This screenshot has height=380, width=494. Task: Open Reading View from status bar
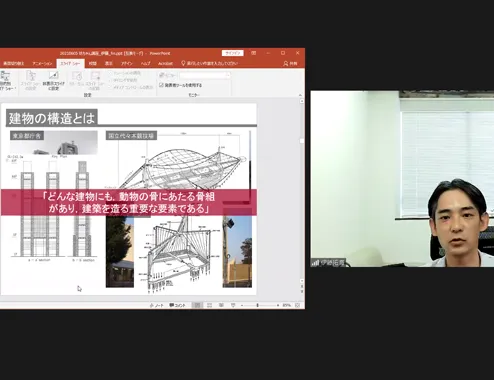pos(221,305)
